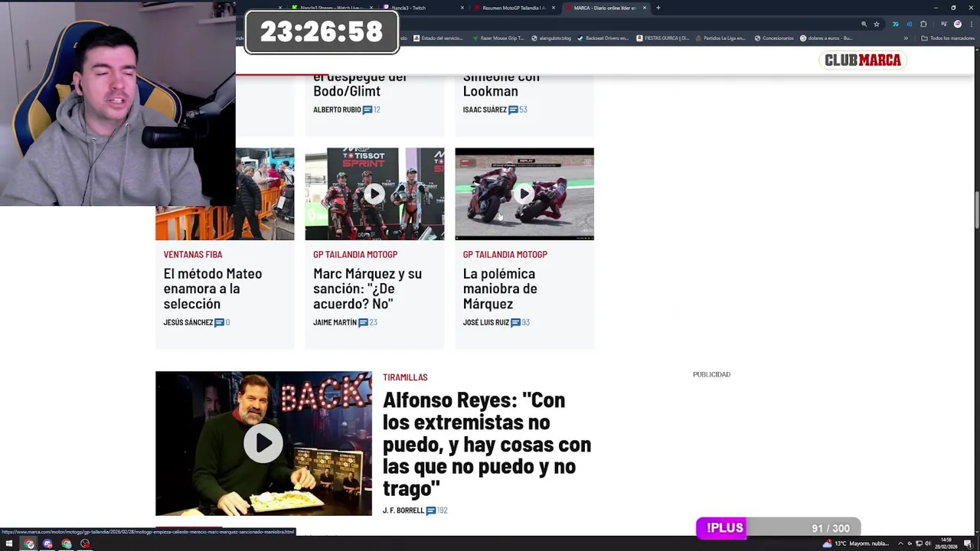Open comments icon beside Jaime Martín
The image size is (980, 551).
363,322
